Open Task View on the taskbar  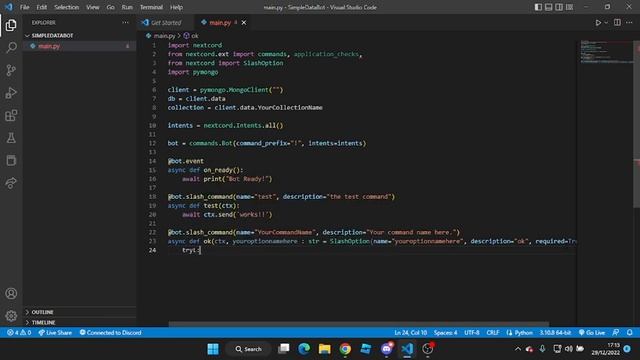(x=284, y=349)
